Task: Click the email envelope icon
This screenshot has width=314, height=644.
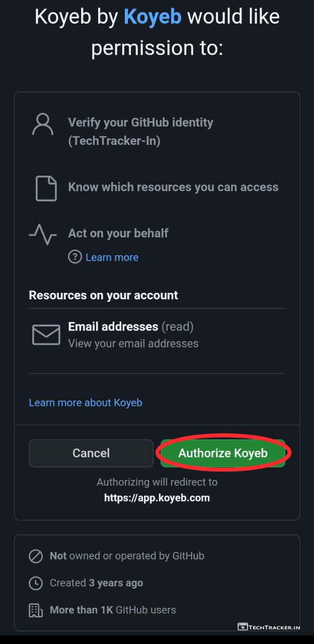Action: [x=46, y=335]
